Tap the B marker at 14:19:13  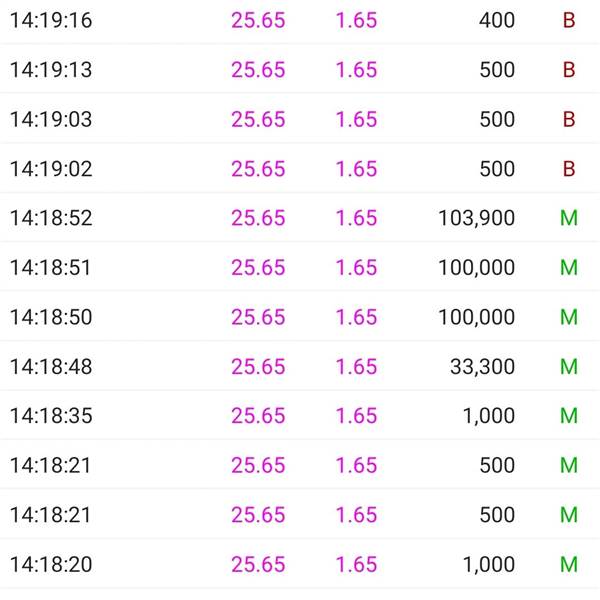pos(569,70)
